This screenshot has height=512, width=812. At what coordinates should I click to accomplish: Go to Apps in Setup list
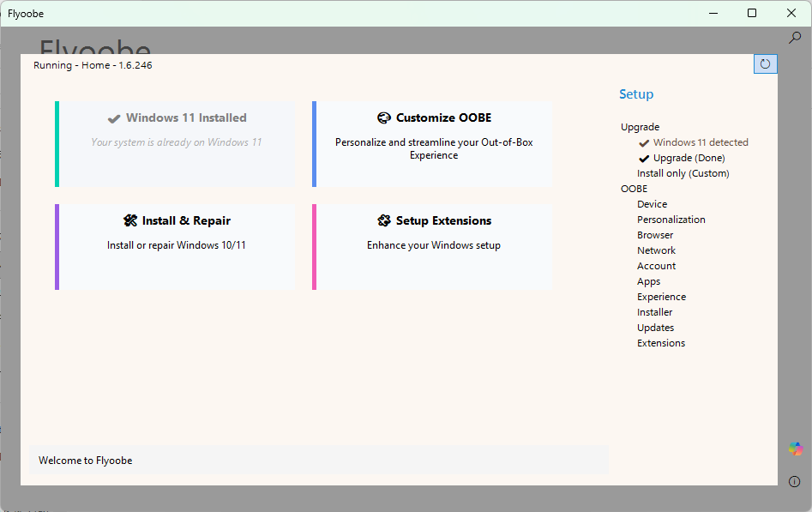pyautogui.click(x=648, y=281)
